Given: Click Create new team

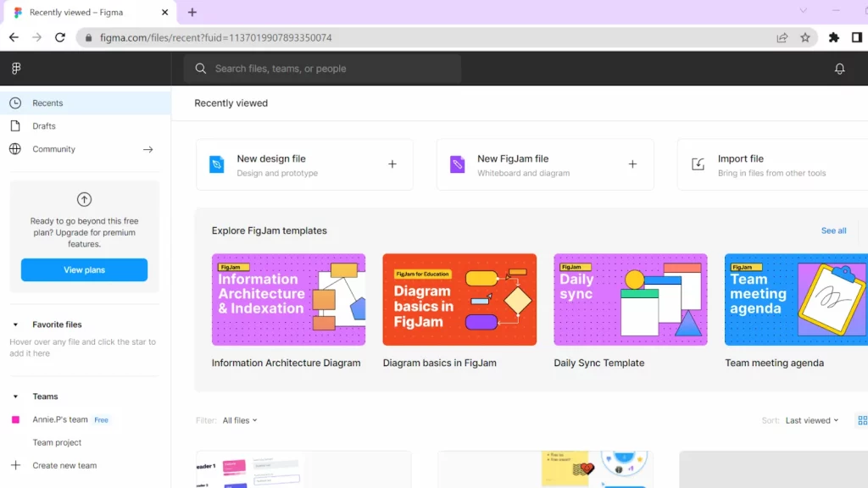Looking at the screenshot, I should (64, 465).
